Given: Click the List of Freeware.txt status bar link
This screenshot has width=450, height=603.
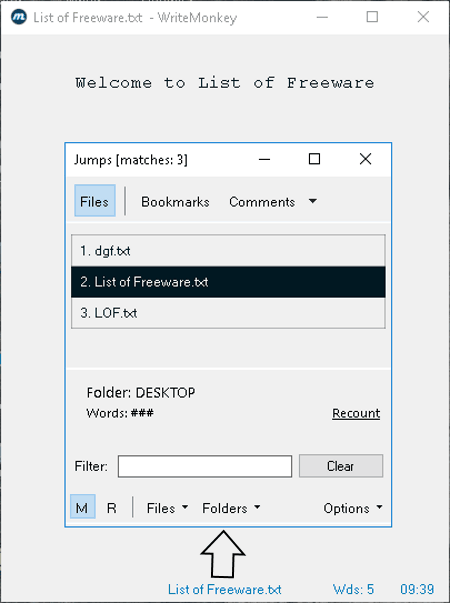Looking at the screenshot, I should pyautogui.click(x=225, y=589).
